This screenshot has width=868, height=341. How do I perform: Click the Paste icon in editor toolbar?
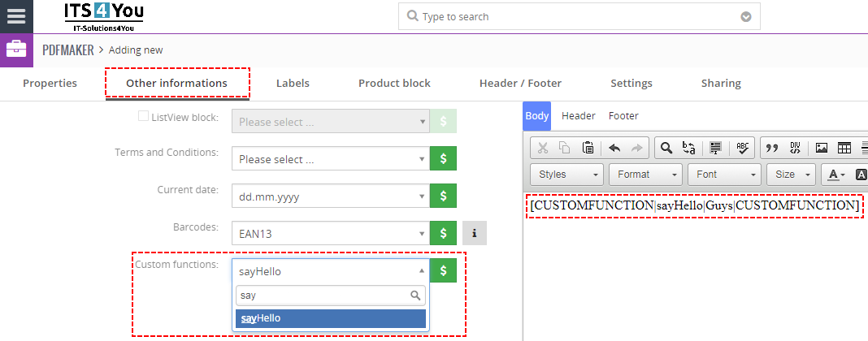[x=588, y=148]
